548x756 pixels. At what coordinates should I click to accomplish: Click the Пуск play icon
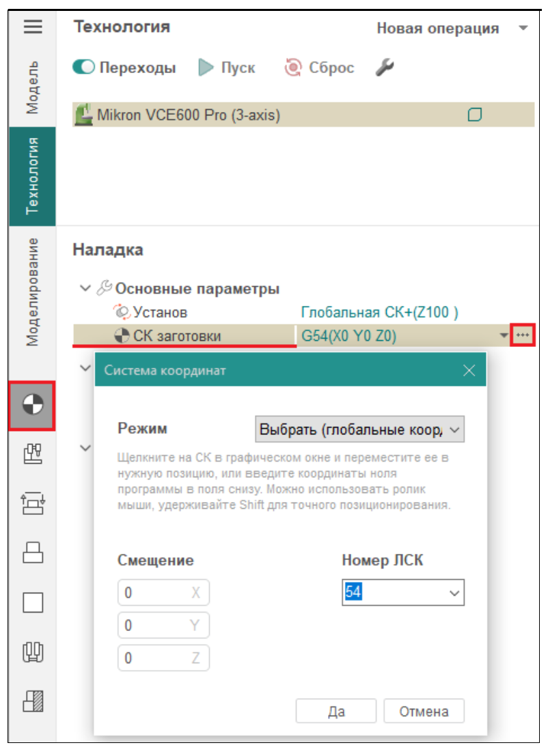point(206,68)
